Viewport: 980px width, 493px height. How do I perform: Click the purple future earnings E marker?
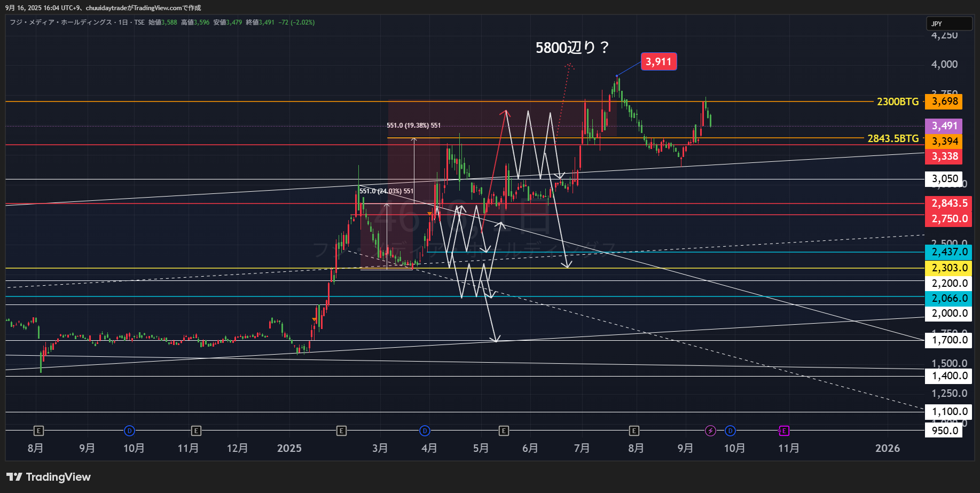point(784,431)
